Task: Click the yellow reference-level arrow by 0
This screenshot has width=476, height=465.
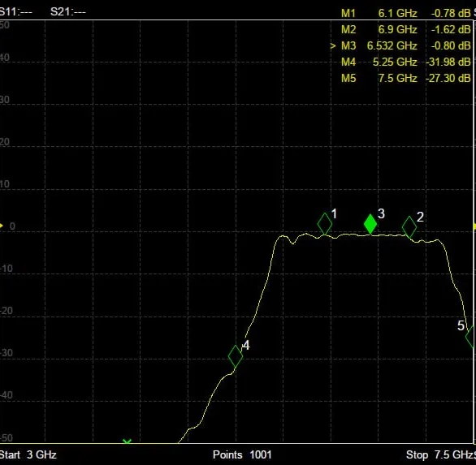Action: pos(2,226)
